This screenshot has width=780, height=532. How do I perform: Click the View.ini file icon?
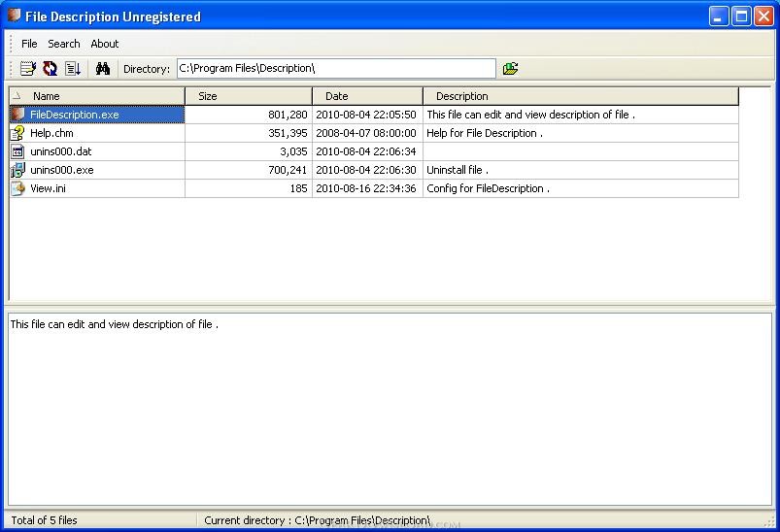[x=17, y=188]
